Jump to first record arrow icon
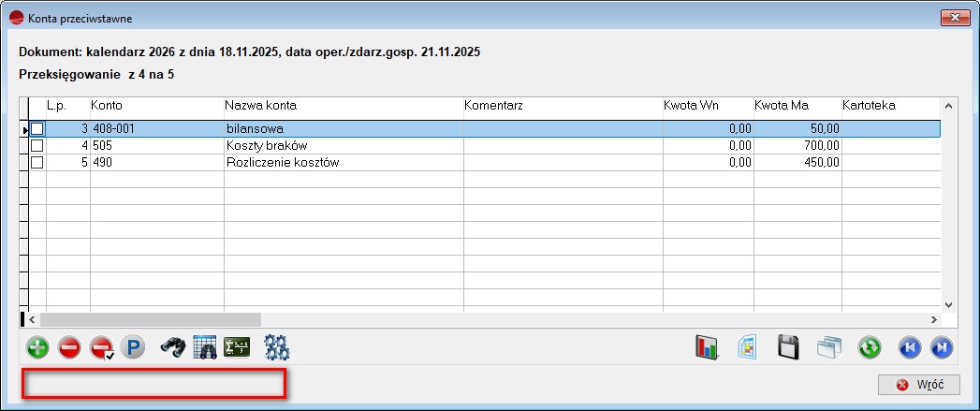Image resolution: width=980 pixels, height=411 pixels. 909,348
